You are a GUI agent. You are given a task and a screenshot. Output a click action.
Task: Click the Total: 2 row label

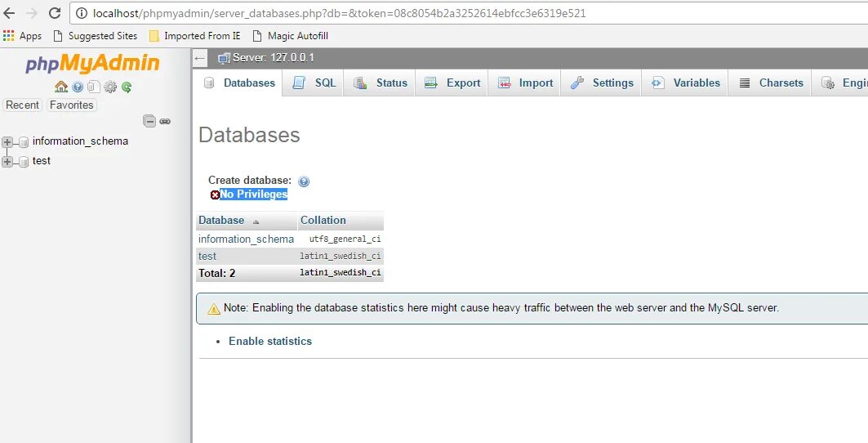pos(217,273)
